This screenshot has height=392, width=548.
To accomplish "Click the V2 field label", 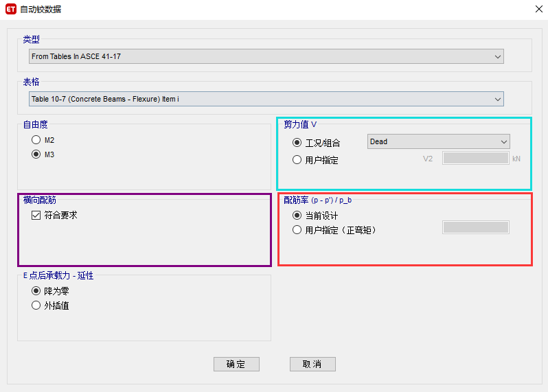I will click(x=428, y=159).
